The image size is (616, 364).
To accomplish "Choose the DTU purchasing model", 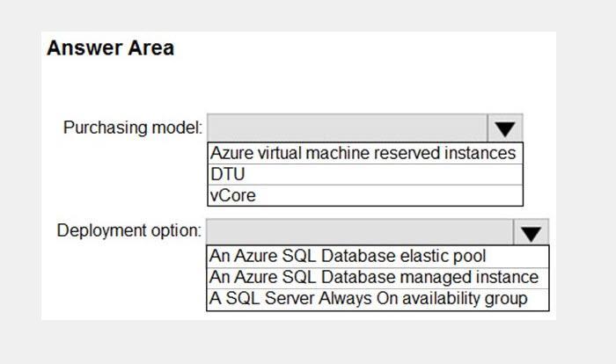I will click(x=365, y=174).
